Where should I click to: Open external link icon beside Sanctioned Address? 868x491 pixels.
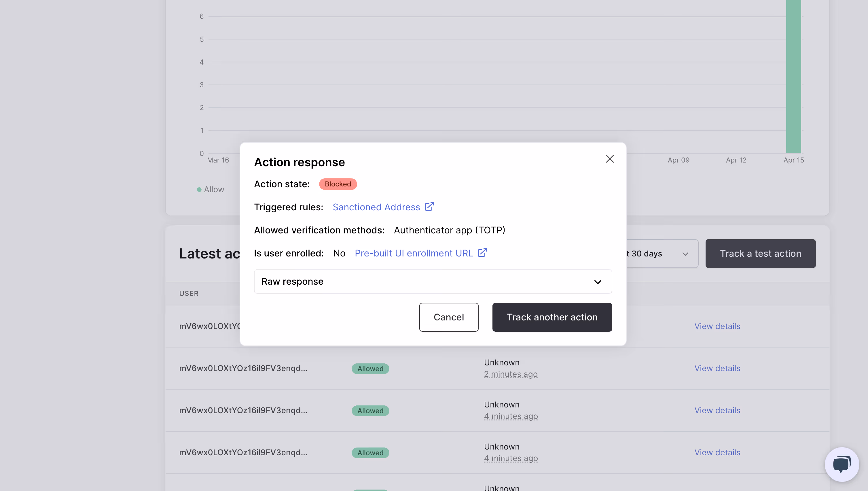click(429, 206)
